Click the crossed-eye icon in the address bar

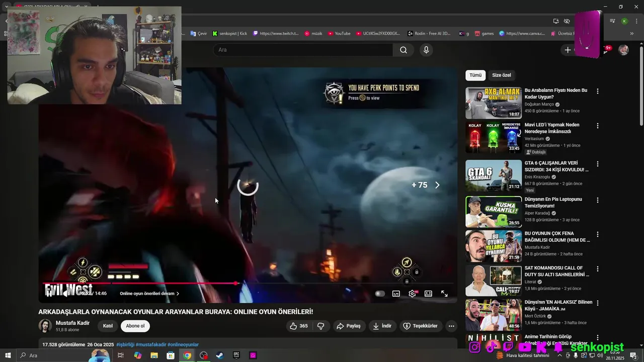coord(567,21)
